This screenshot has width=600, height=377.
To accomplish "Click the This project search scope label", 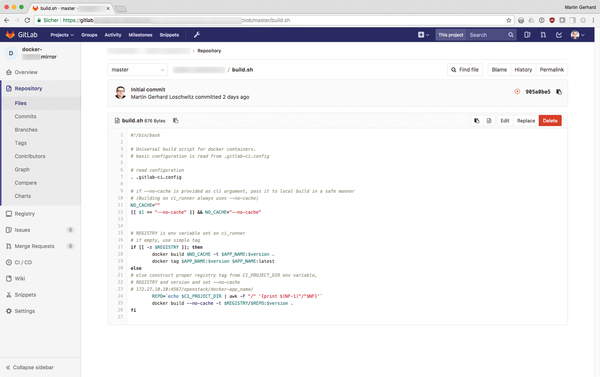I will [450, 35].
